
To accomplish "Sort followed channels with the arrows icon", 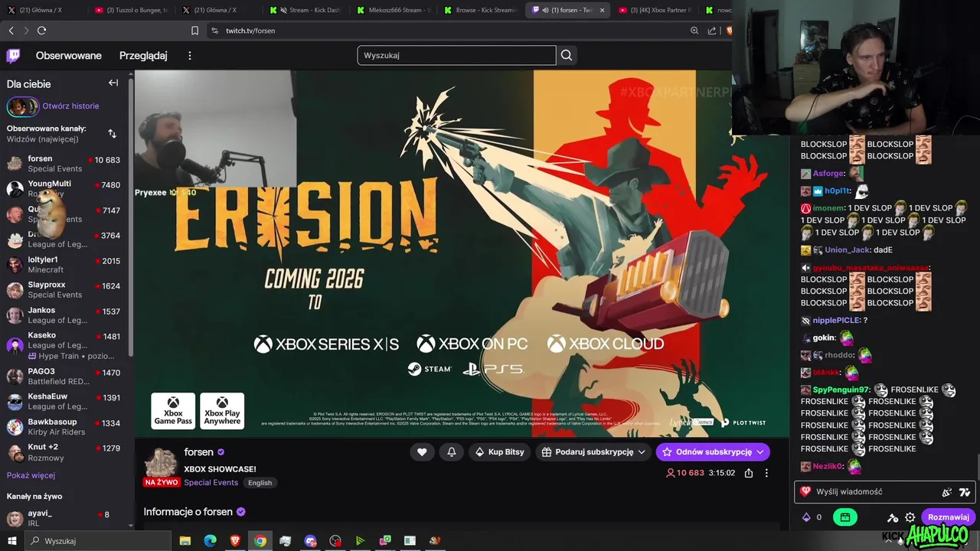I will pos(112,134).
